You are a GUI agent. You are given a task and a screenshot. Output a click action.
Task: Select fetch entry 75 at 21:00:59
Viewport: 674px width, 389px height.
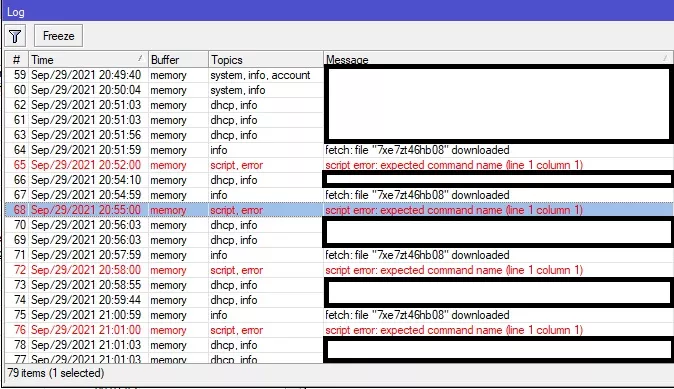coord(339,315)
